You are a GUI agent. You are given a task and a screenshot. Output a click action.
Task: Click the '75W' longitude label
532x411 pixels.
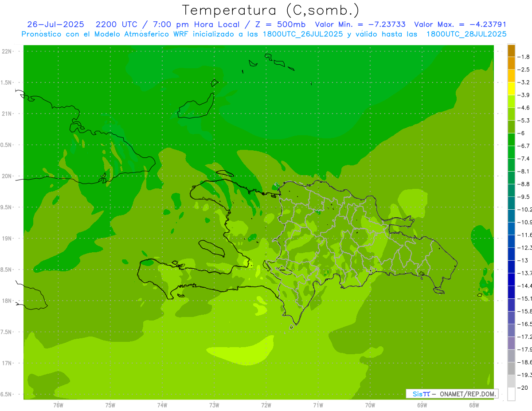(x=110, y=405)
